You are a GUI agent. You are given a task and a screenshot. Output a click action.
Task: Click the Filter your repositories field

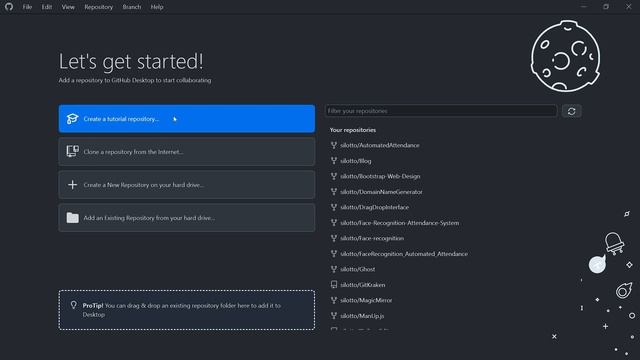pos(441,111)
